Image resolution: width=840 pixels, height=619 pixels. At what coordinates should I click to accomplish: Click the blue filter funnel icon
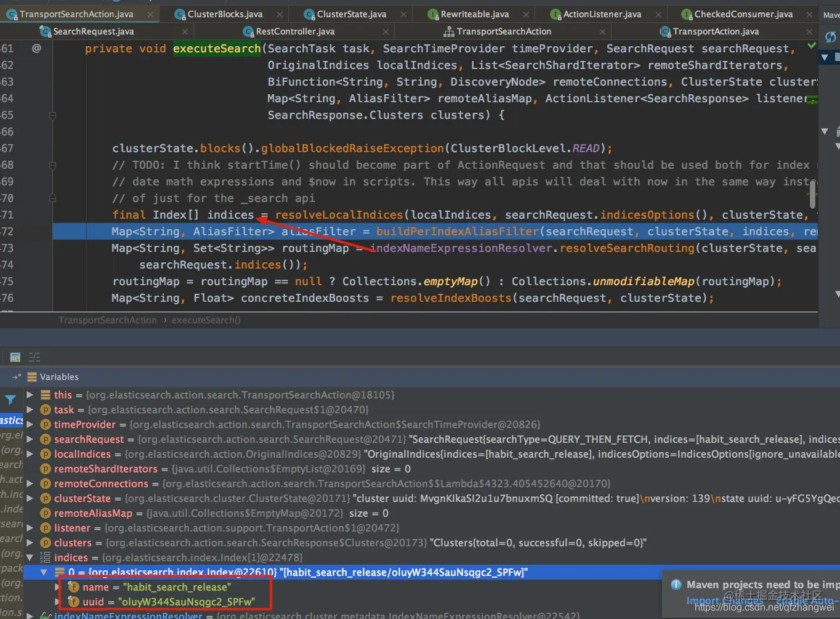click(x=10, y=400)
